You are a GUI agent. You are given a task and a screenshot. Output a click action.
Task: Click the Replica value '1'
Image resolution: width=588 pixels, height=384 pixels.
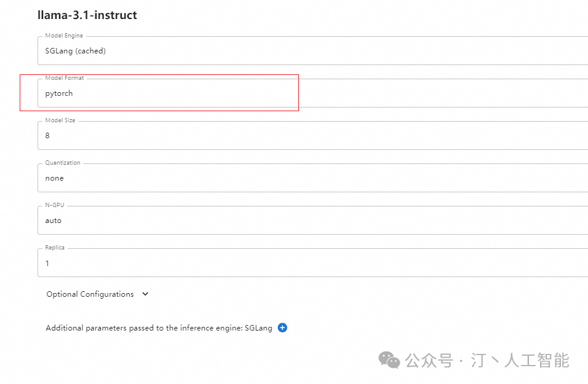(x=47, y=263)
